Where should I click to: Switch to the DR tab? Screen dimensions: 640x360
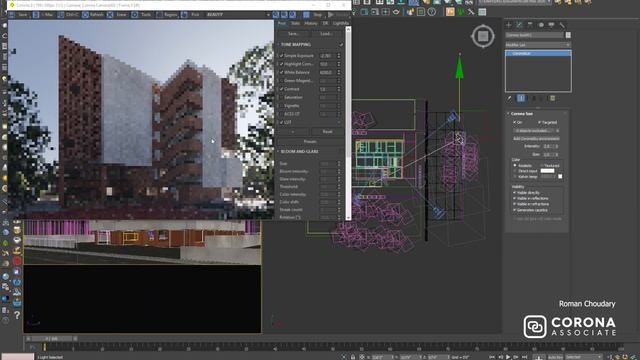tap(325, 23)
